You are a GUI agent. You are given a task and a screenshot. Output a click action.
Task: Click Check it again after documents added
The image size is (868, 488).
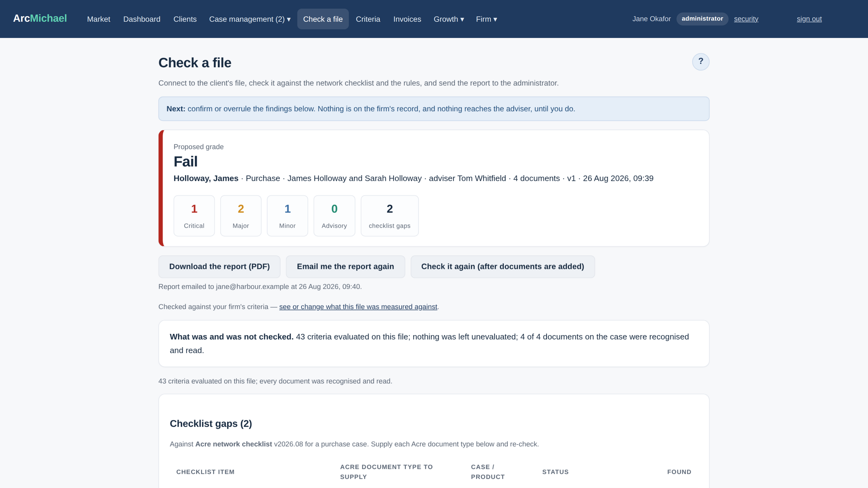502,267
